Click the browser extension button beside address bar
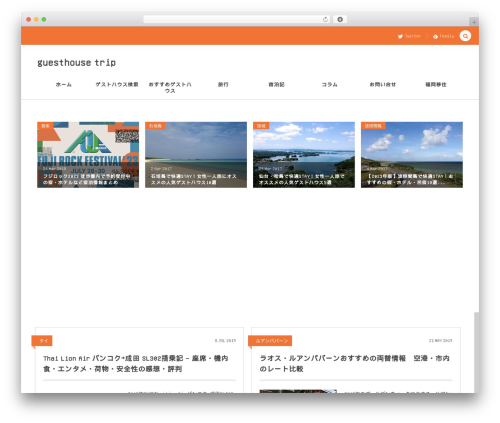The image size is (500, 423). coord(340,19)
